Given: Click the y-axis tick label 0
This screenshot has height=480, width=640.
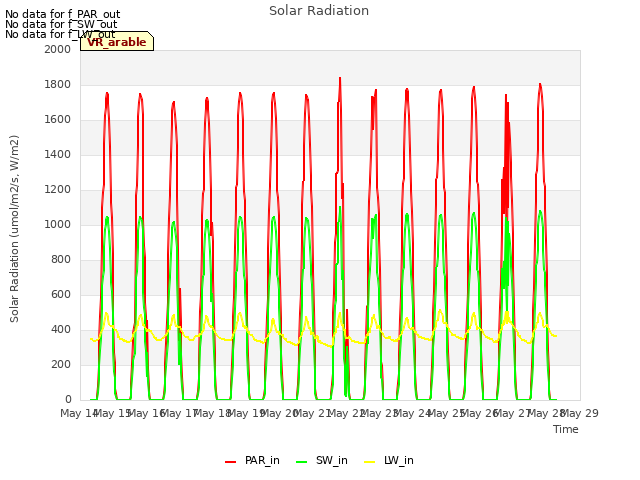Looking at the screenshot, I should [x=68, y=399].
